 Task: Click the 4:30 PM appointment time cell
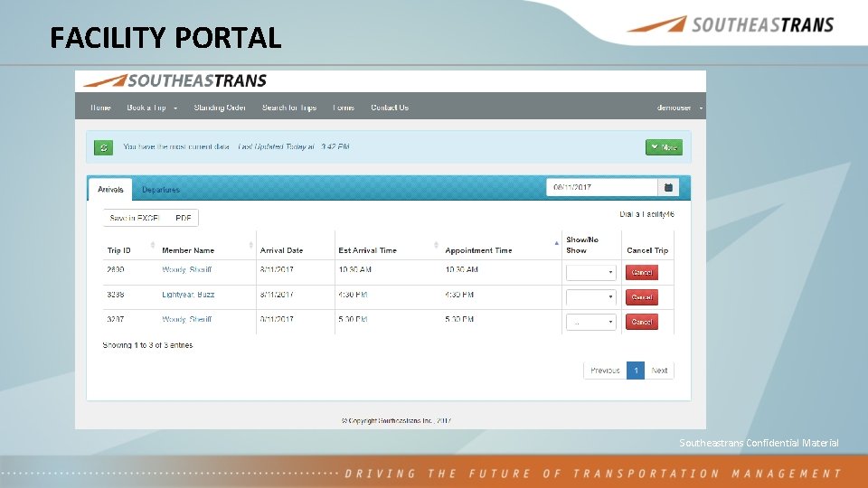pos(459,295)
